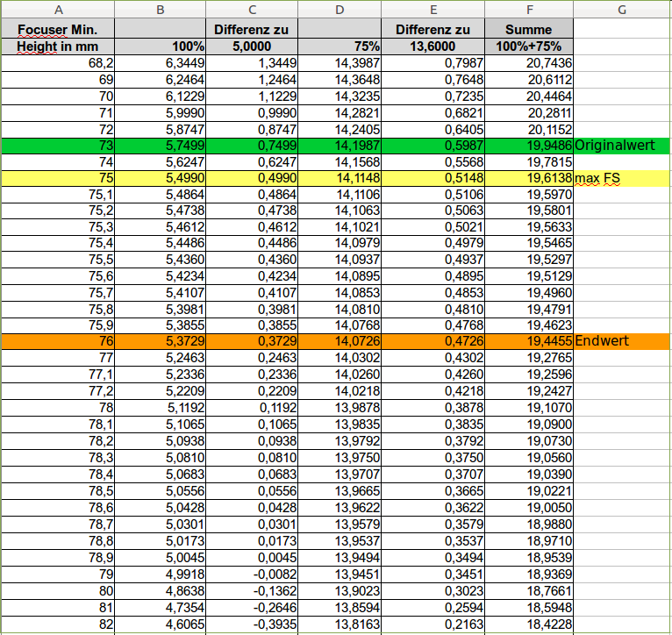Select the cell containing 6,1229
The width and height of the screenshot is (672, 635).
click(x=161, y=96)
